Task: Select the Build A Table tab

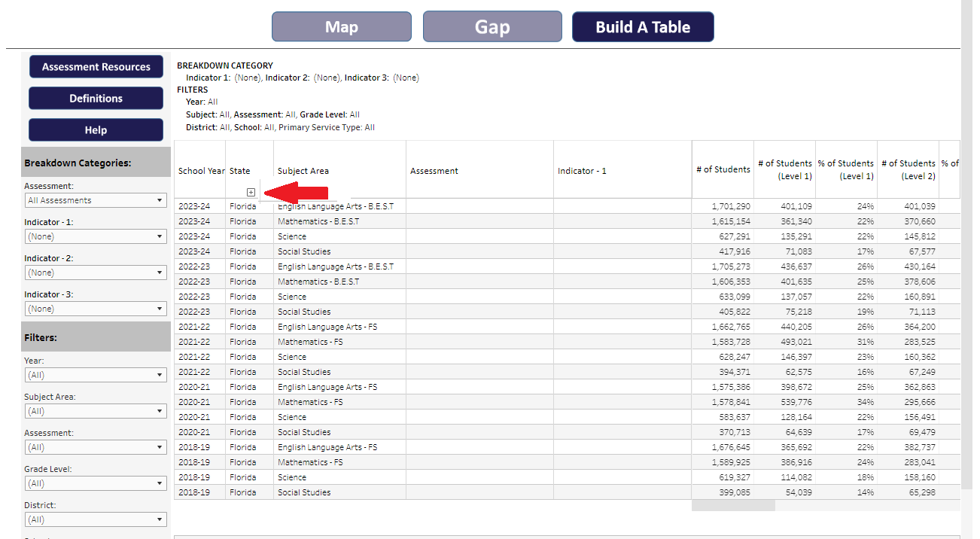Action: click(643, 27)
